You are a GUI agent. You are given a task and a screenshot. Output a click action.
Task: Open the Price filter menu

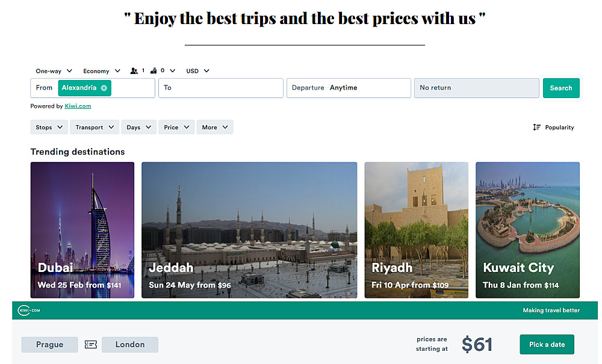[176, 128]
